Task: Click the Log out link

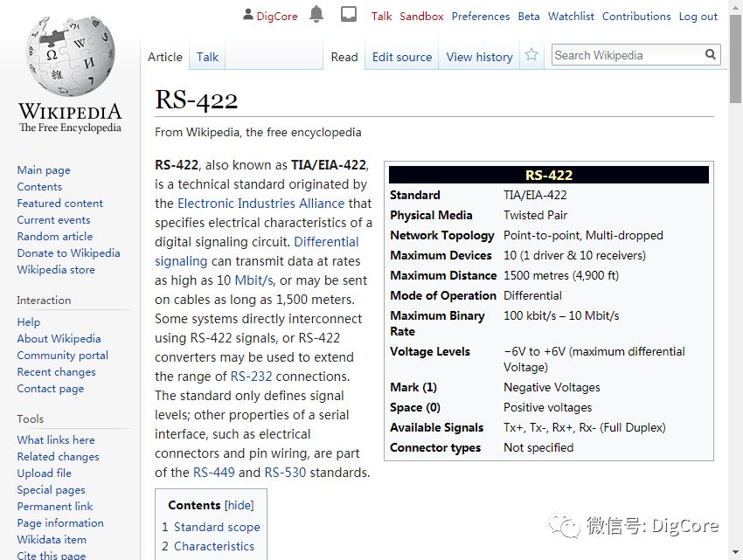Action: (x=698, y=16)
